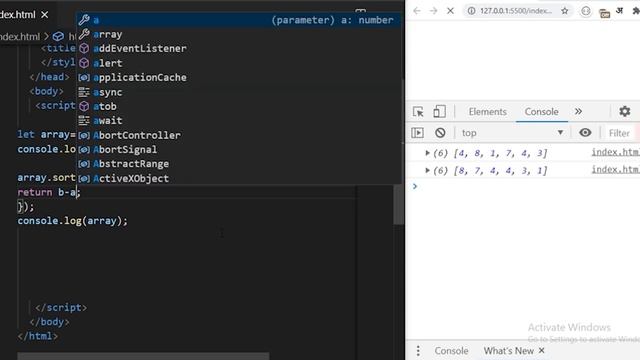
Task: Click the editor vertical scrollbar
Action: [x=398, y=204]
